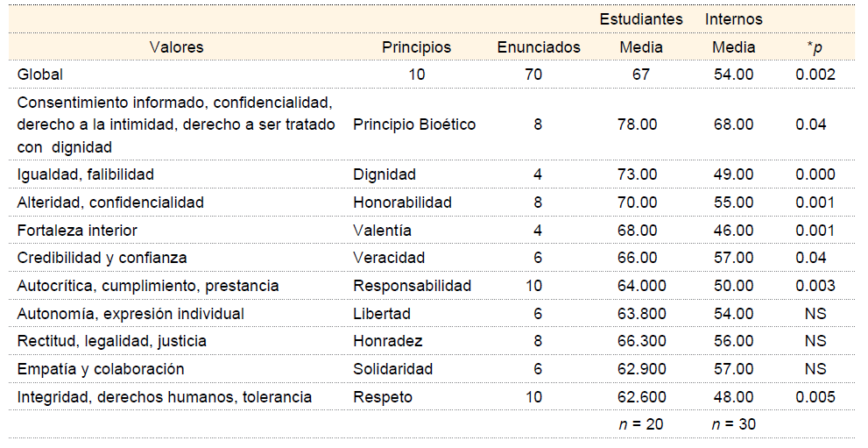Select the 'Honorabilidad' principle cell
This screenshot has height=448, width=868.
pos(402,203)
